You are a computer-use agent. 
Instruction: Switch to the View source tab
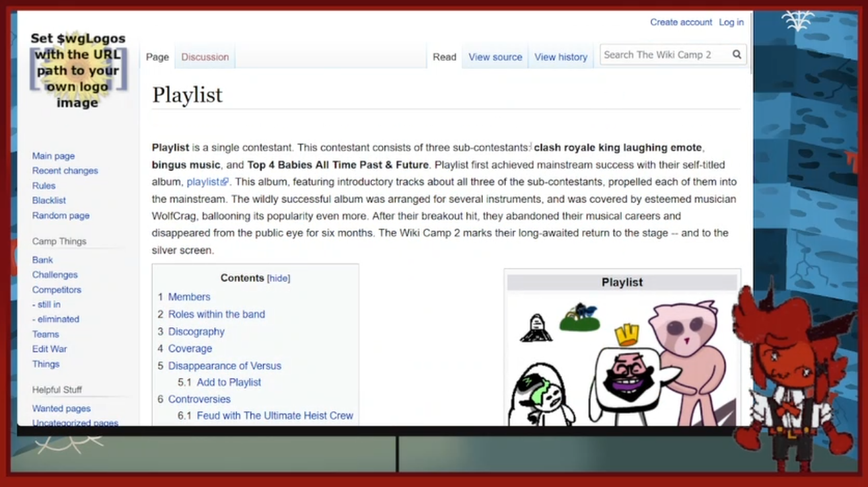(x=495, y=57)
